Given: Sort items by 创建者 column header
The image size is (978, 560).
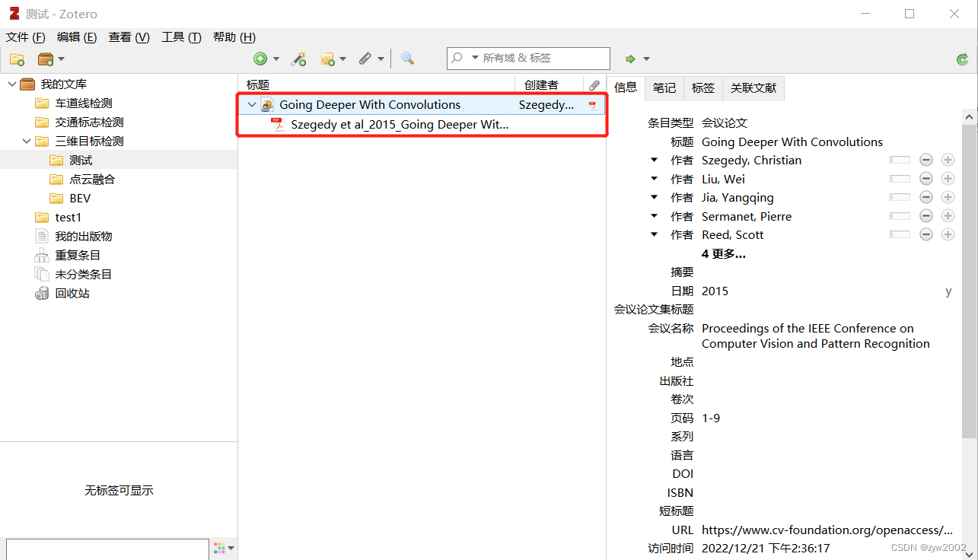Looking at the screenshot, I should click(x=550, y=85).
